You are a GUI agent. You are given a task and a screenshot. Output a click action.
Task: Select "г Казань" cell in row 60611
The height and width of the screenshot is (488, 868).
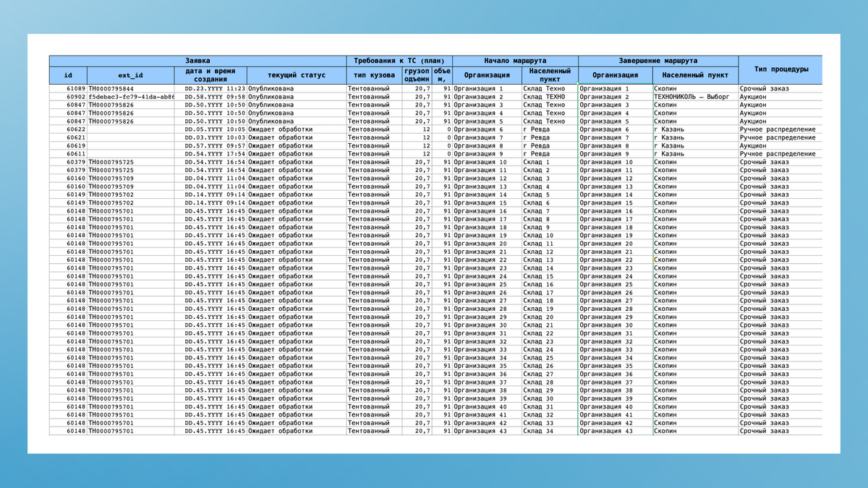click(695, 154)
